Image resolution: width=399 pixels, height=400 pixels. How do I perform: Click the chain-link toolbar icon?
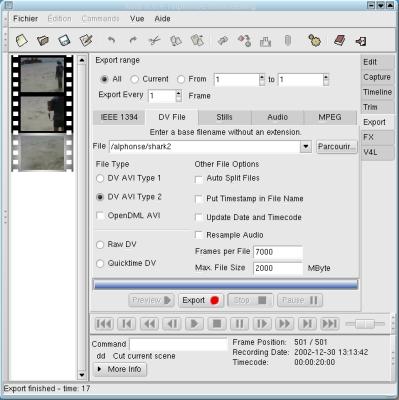coord(222,41)
